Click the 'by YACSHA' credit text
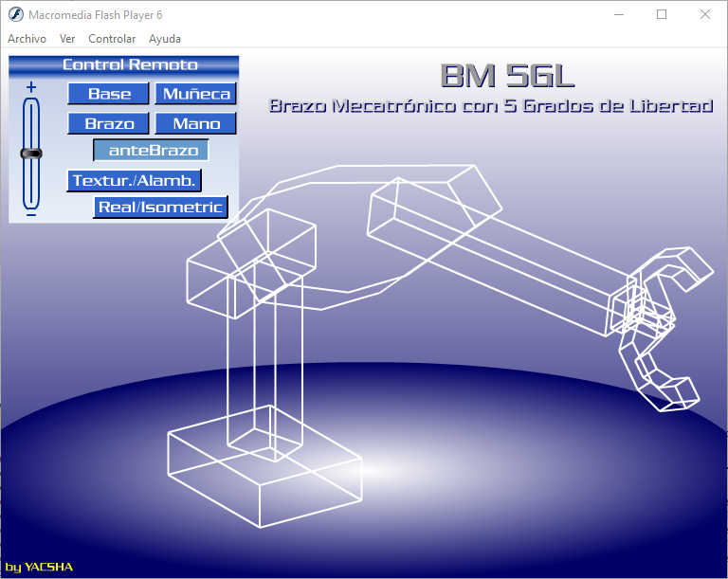 [x=39, y=567]
